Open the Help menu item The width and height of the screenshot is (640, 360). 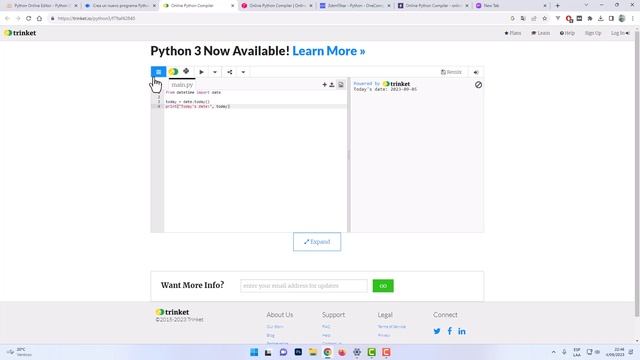click(x=567, y=33)
